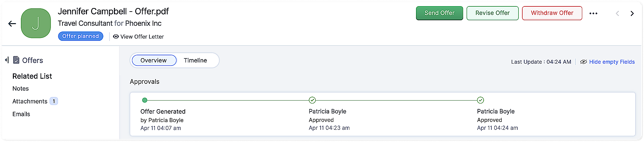
Task: Click the Send Offer button
Action: point(439,13)
